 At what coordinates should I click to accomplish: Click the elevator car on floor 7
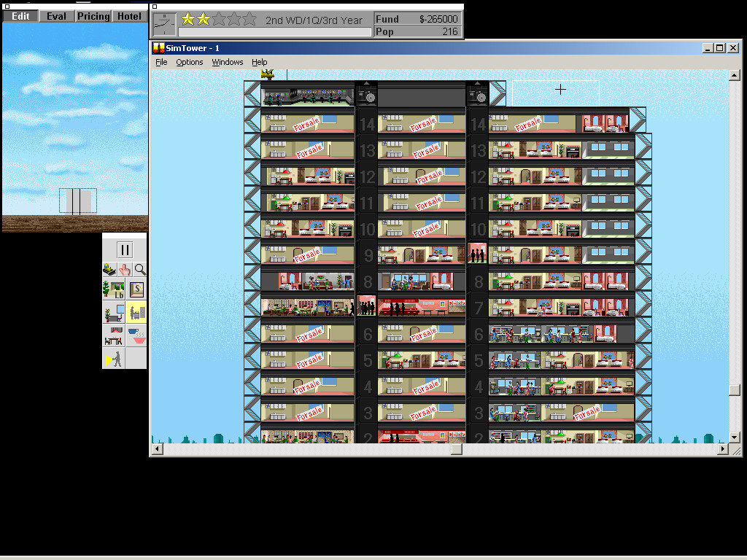366,306
